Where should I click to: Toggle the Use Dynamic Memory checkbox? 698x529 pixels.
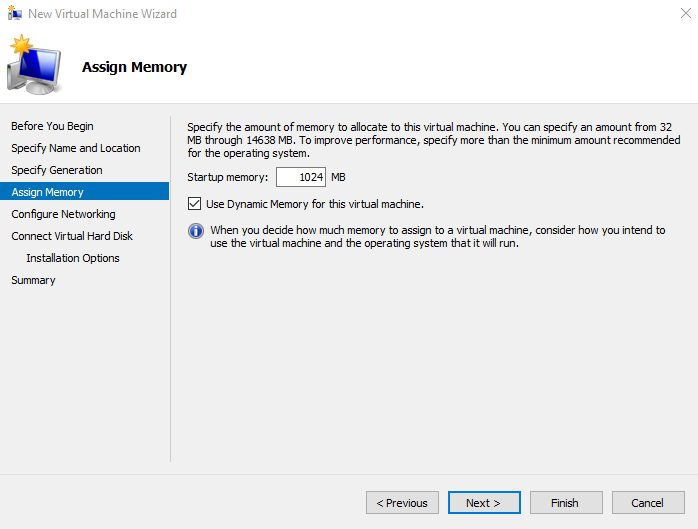[195, 204]
